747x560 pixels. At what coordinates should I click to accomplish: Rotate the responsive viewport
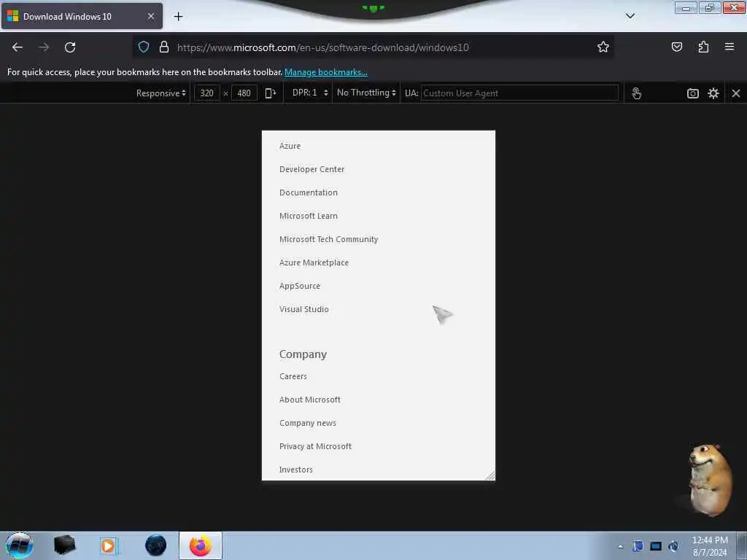tap(271, 93)
